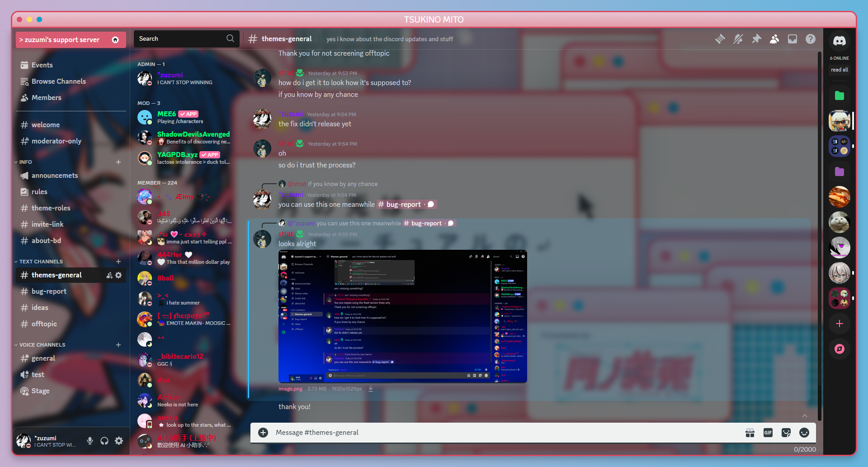Select the moderator-only channel
Image resolution: width=868 pixels, height=467 pixels.
[71, 141]
